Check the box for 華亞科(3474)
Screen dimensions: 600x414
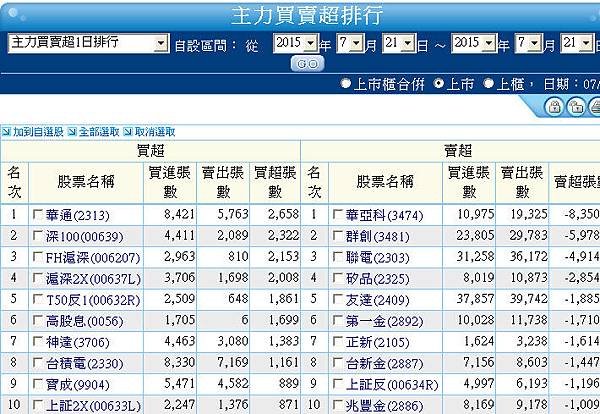click(x=338, y=214)
